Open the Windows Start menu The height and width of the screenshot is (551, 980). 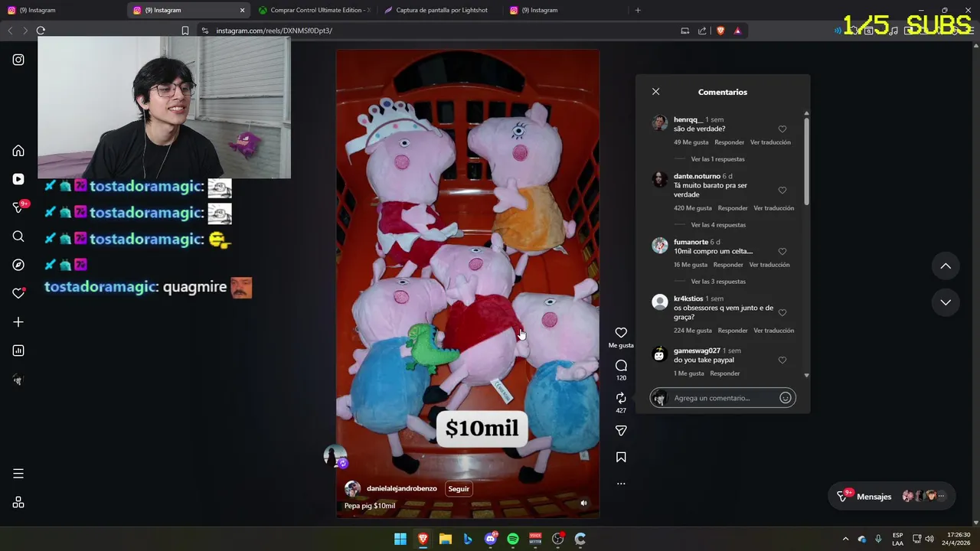400,539
